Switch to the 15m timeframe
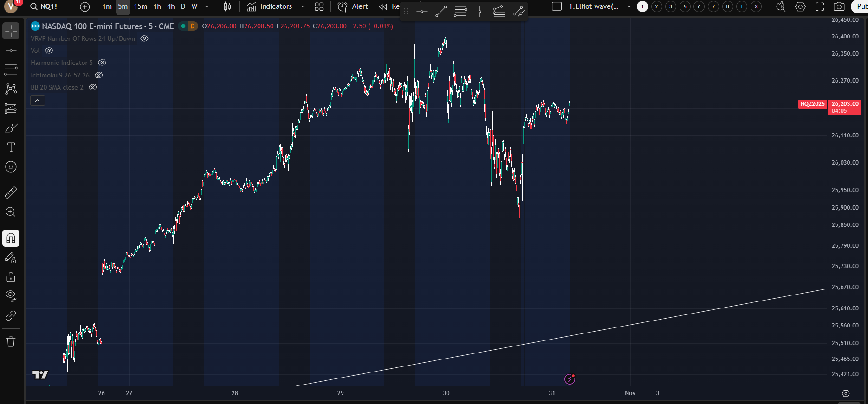 tap(140, 6)
